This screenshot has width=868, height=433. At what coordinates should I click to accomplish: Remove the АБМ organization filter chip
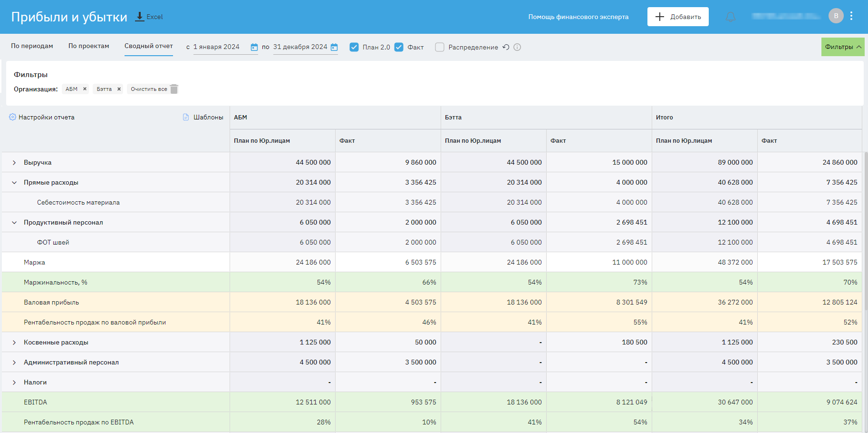click(85, 89)
